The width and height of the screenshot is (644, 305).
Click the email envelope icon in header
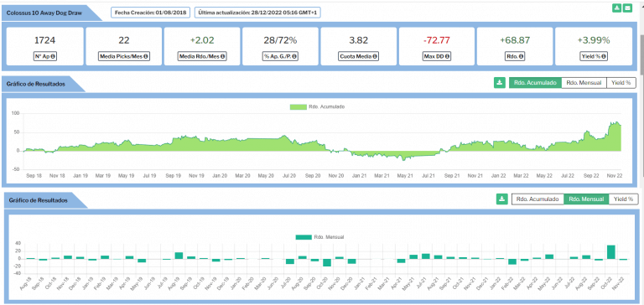(627, 8)
